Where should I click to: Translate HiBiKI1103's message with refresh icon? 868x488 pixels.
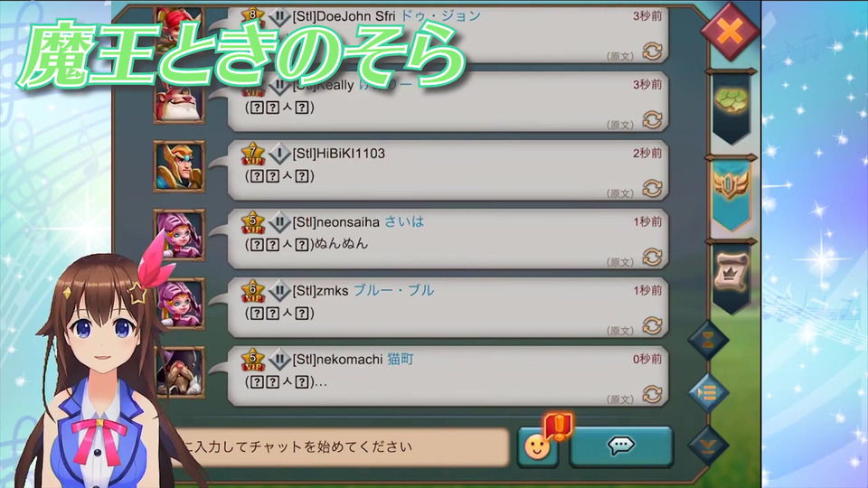tap(652, 189)
